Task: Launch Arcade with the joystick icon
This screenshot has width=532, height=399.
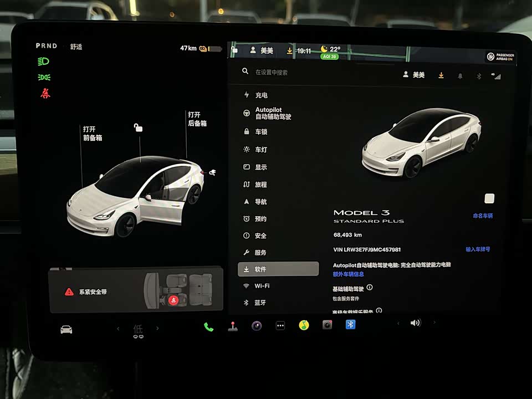Action: [232, 326]
